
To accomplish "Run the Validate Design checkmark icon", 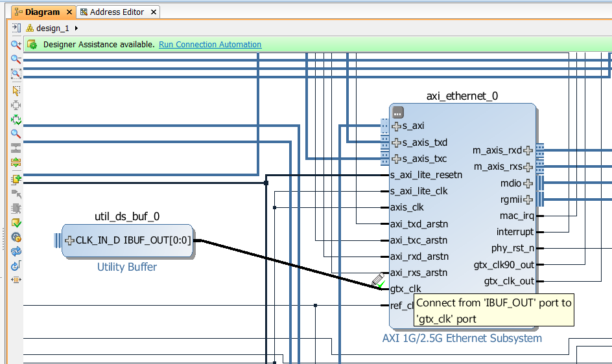I will (16, 223).
